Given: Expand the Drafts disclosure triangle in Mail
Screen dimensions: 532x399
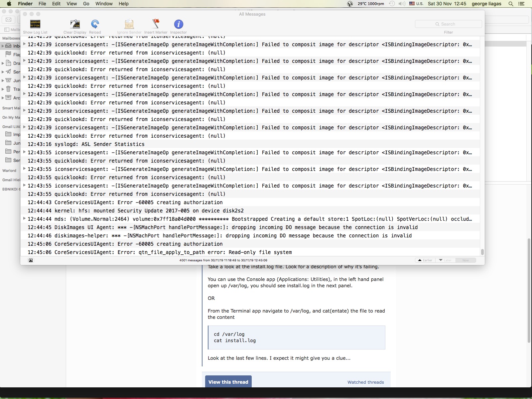Looking at the screenshot, I should point(3,63).
